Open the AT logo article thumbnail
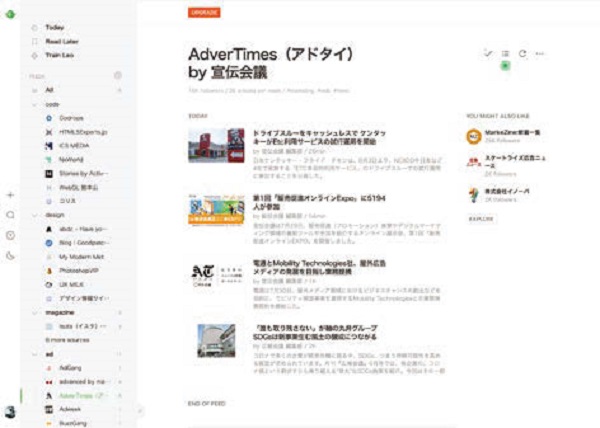The height and width of the screenshot is (428, 600). [x=216, y=275]
